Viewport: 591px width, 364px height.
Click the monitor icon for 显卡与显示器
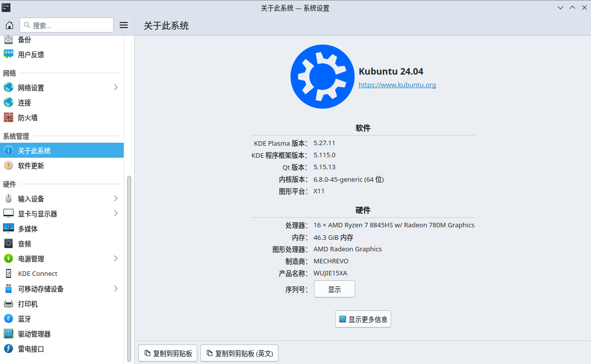[x=9, y=214]
